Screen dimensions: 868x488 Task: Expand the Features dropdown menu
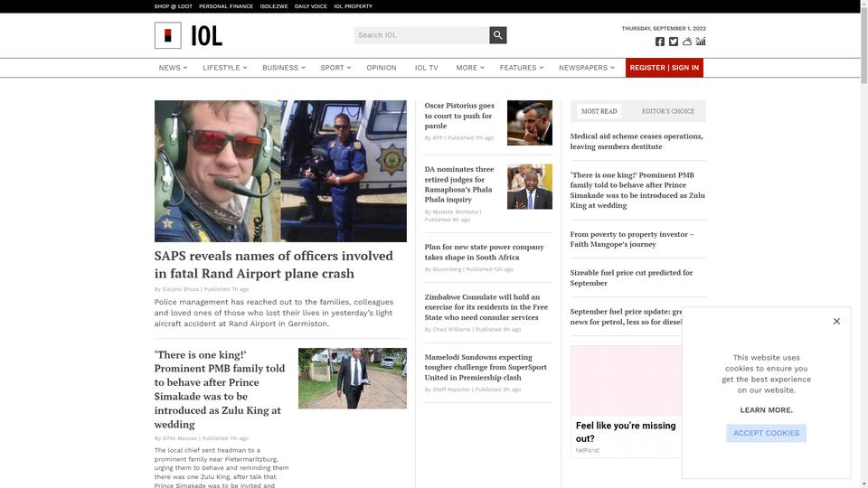522,68
